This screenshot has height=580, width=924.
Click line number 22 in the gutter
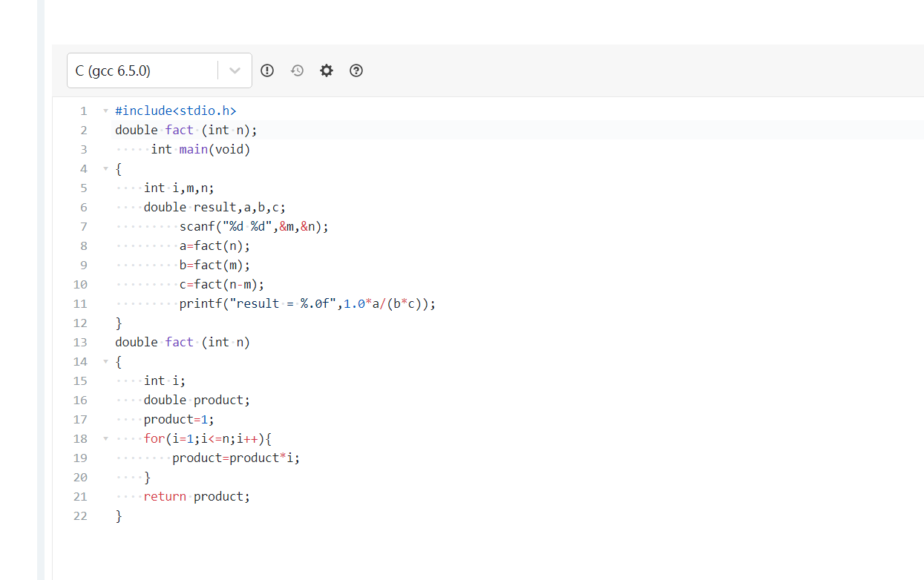80,516
